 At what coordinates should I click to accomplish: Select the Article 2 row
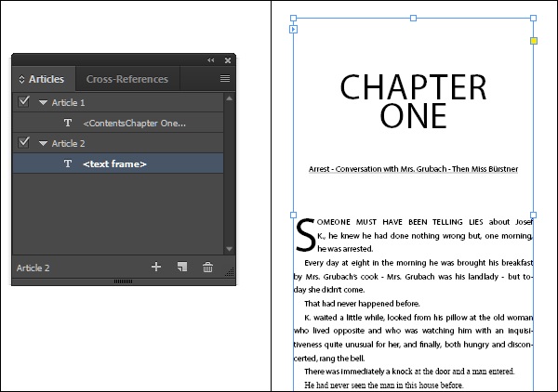pyautogui.click(x=118, y=143)
